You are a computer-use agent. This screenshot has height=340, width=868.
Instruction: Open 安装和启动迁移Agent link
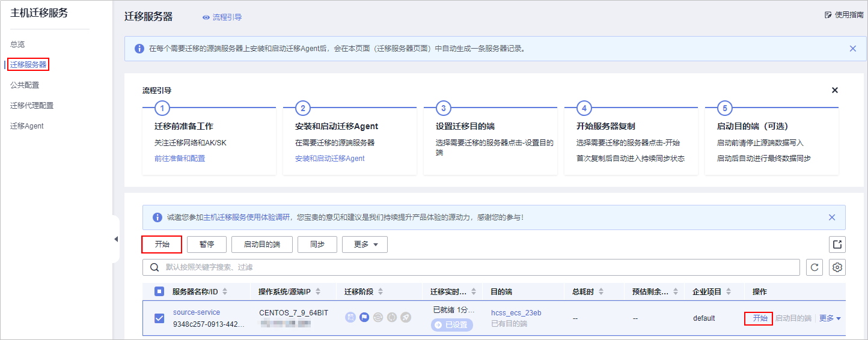330,159
